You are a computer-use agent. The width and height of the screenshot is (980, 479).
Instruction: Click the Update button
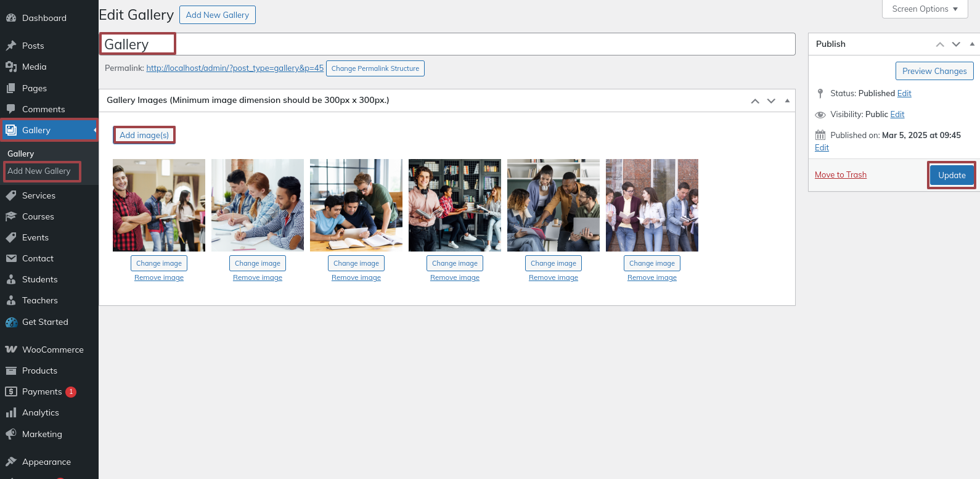(x=952, y=175)
